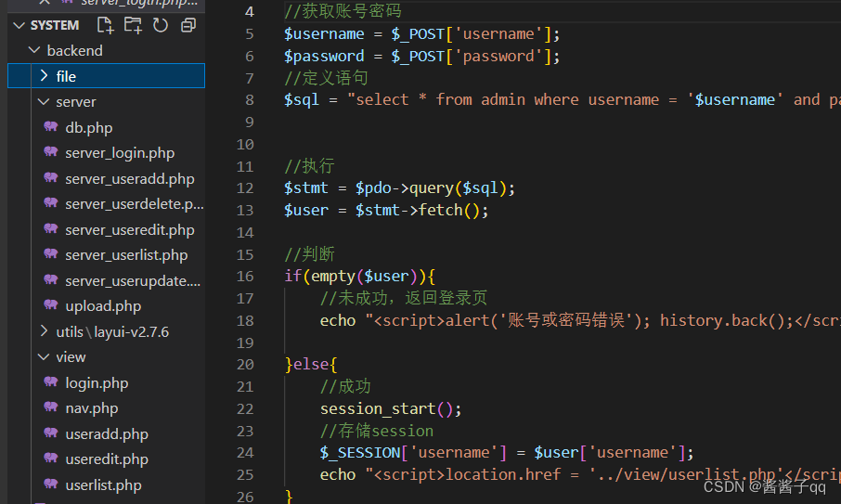Open server_useradd.php from the file tree

[130, 178]
